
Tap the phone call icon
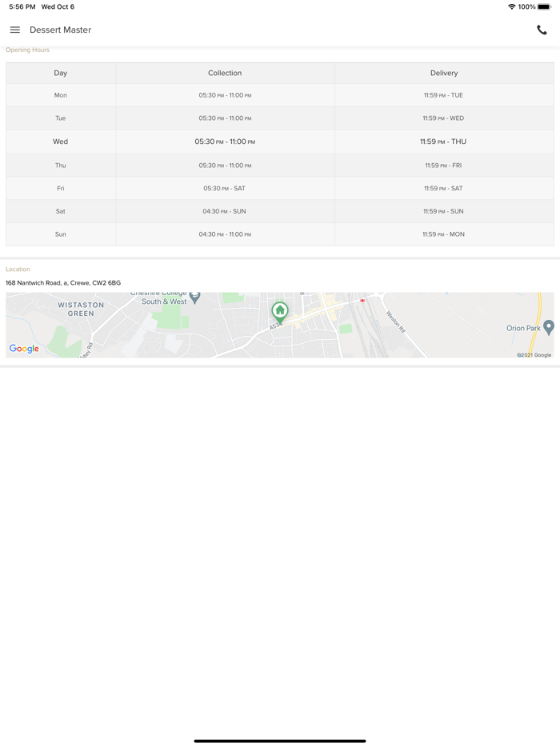542,30
